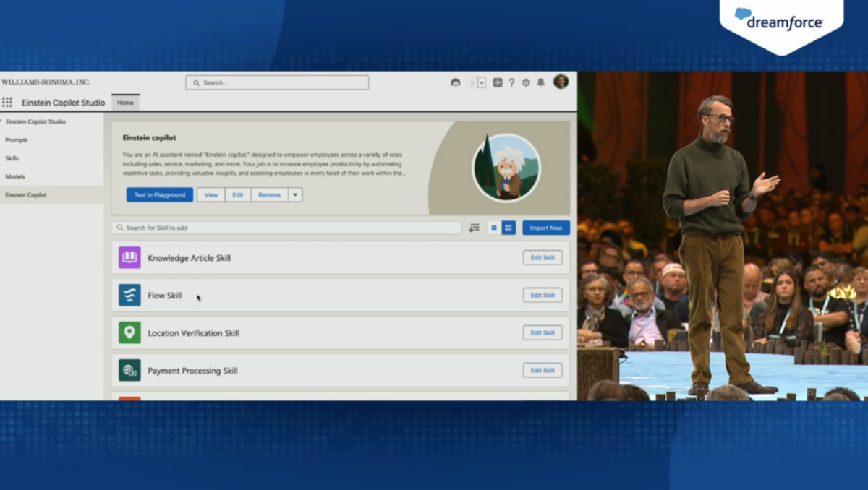Open the Einstein assistant icon in header
The width and height of the screenshot is (868, 490).
coord(455,82)
